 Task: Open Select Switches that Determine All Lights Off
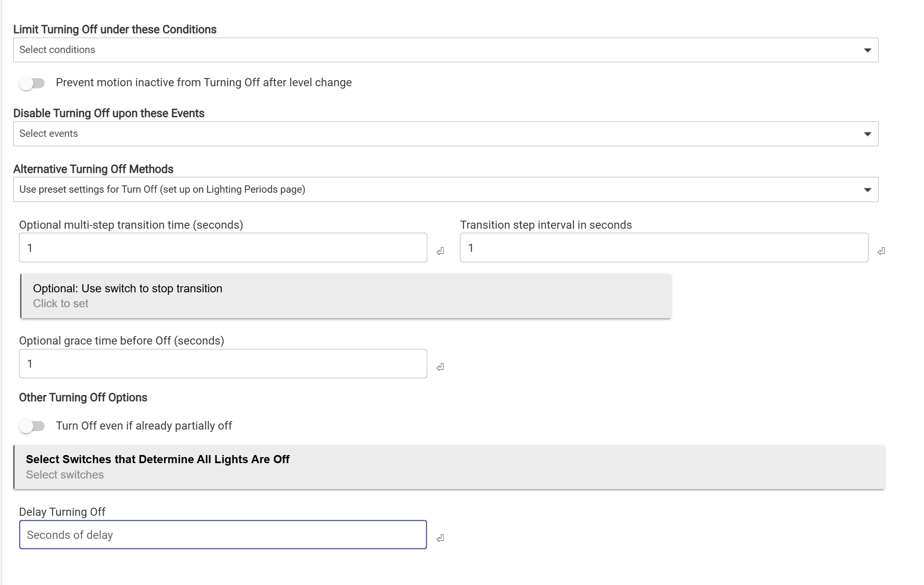pos(449,467)
